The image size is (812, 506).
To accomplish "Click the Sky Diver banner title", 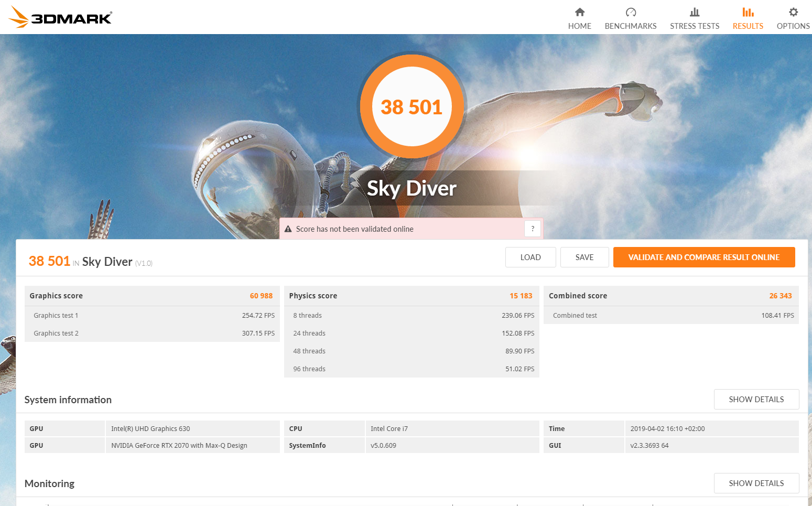I will pos(412,188).
